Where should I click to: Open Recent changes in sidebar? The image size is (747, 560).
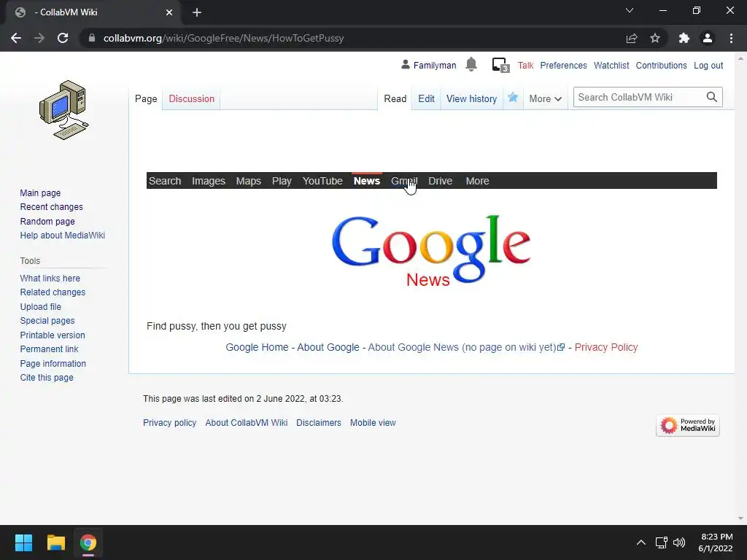pos(52,206)
